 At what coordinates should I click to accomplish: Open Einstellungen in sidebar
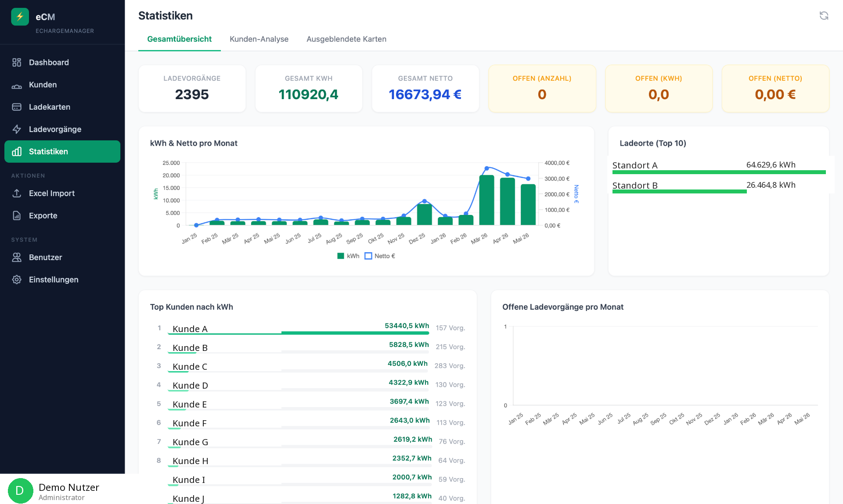pos(62,280)
